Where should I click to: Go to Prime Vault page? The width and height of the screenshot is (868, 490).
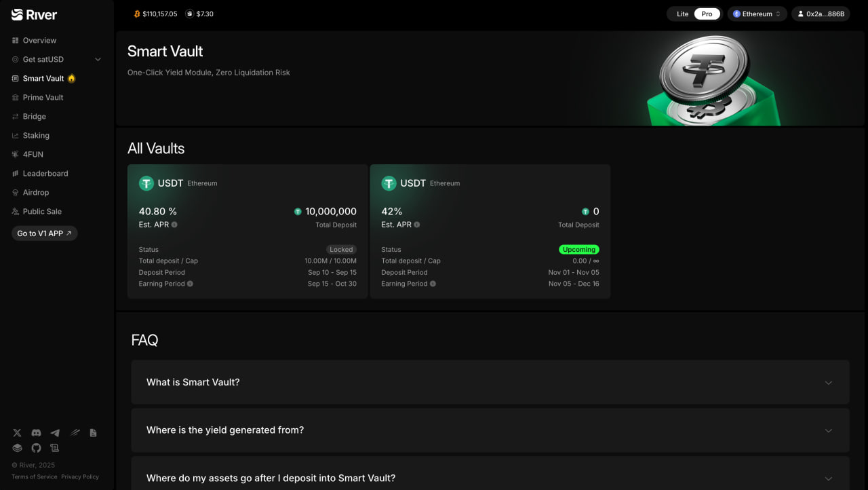pos(43,98)
